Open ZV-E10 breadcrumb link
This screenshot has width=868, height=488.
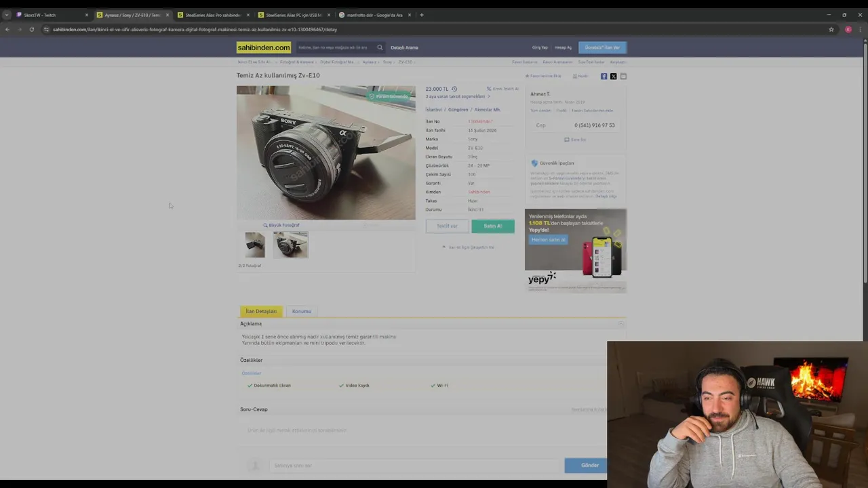406,62
